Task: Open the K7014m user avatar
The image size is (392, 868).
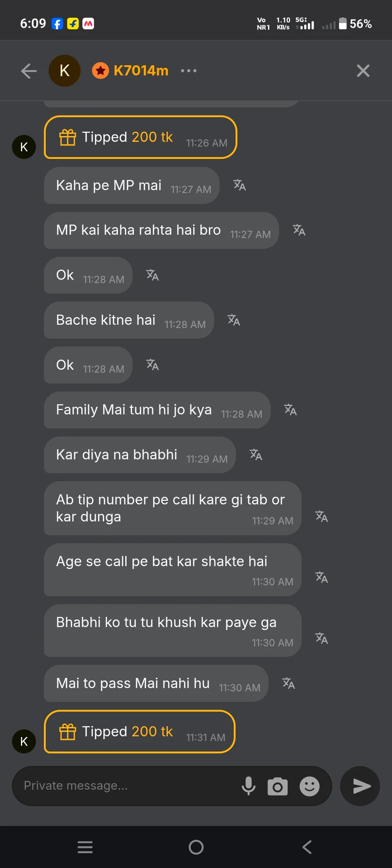Action: point(65,71)
